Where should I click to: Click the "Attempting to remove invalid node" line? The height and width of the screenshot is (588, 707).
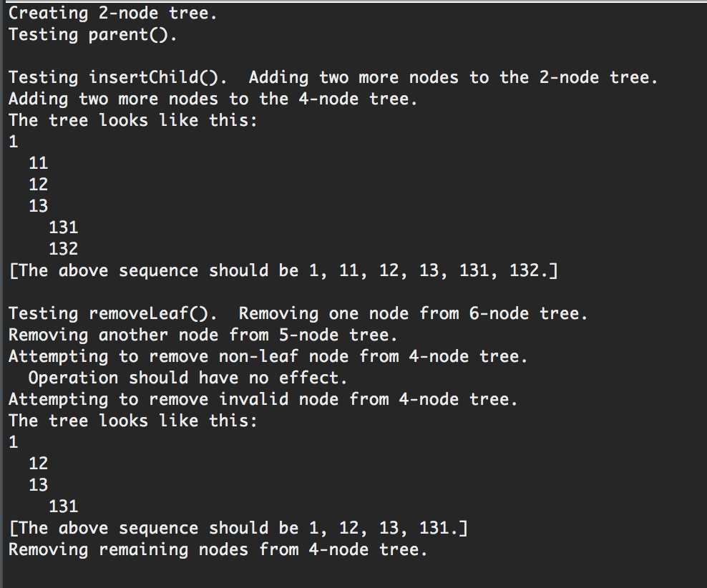(263, 399)
